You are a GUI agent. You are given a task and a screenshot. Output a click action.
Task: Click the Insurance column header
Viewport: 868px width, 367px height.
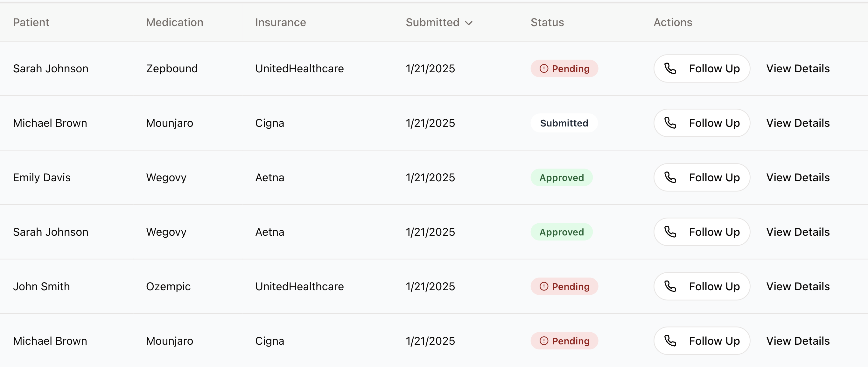[x=280, y=22]
